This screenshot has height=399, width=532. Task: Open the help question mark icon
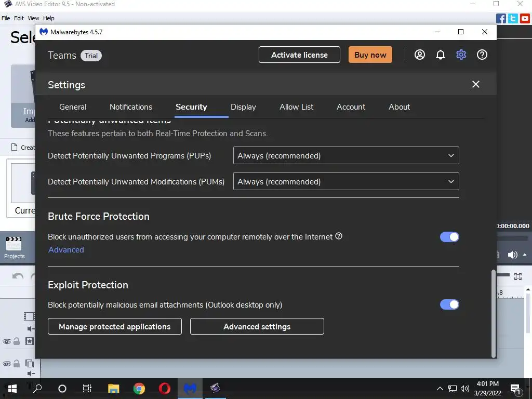(x=482, y=55)
